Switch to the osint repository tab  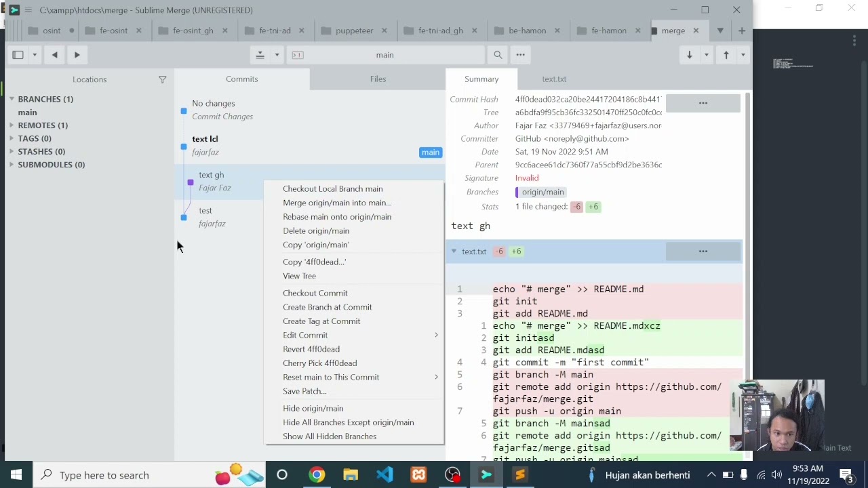(51, 30)
